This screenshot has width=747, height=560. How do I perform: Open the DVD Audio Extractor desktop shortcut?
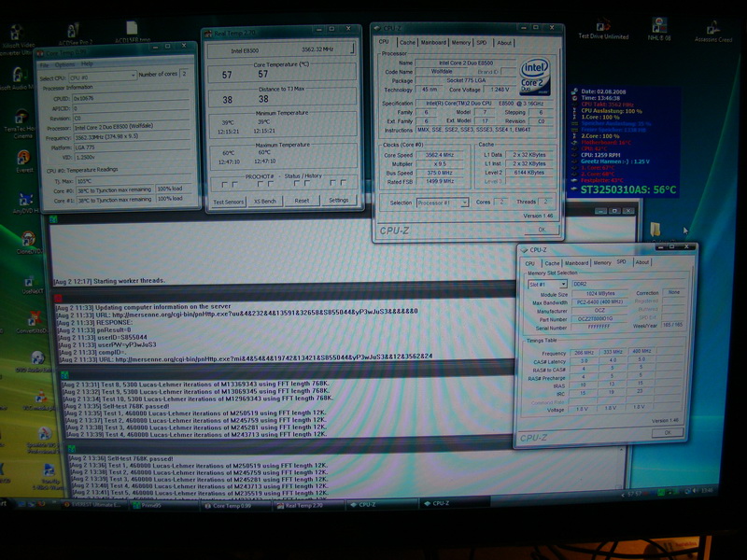(37, 357)
